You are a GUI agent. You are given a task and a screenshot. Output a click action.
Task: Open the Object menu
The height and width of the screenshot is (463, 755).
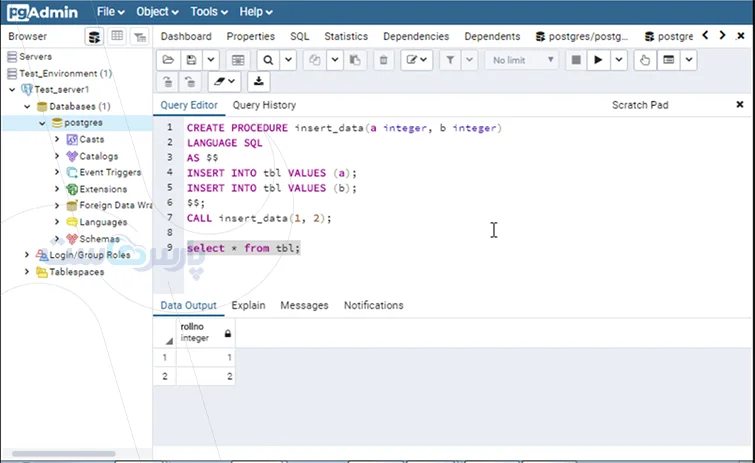[x=157, y=12]
